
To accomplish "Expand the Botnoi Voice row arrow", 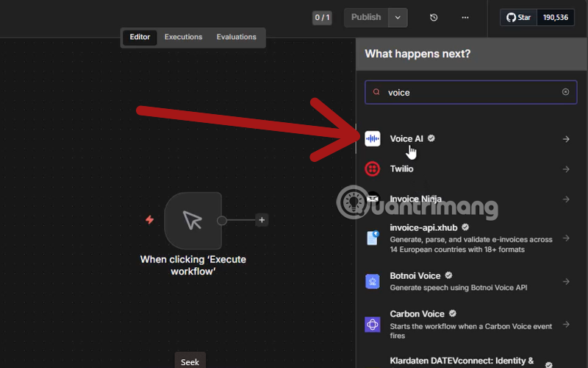I will click(x=566, y=281).
